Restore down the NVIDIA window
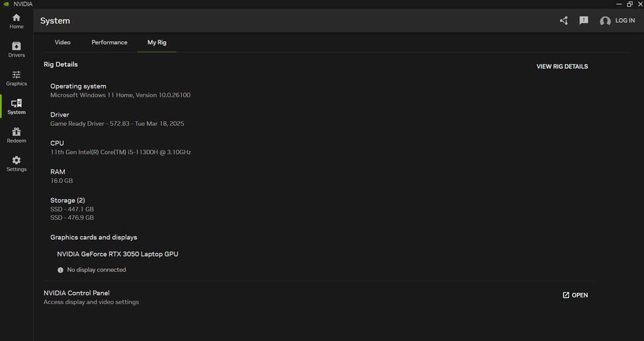Image resolution: width=644 pixels, height=341 pixels. coord(630,4)
